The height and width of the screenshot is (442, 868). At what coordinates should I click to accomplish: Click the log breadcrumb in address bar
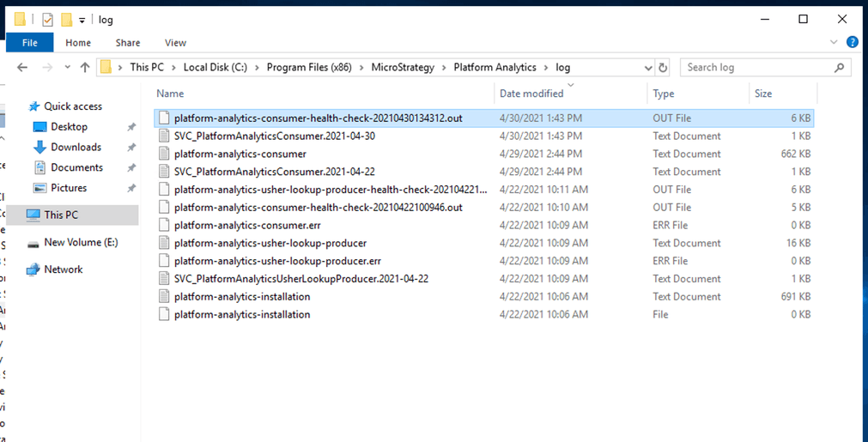click(x=563, y=68)
